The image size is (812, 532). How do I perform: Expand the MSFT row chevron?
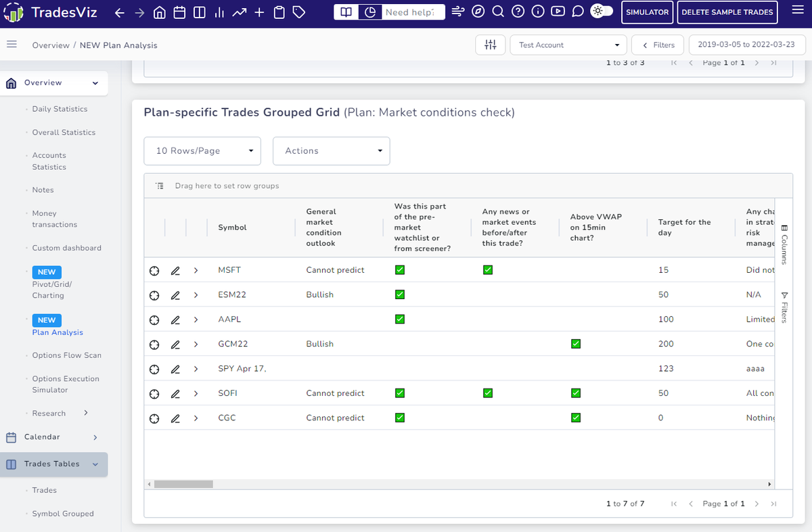(x=196, y=270)
